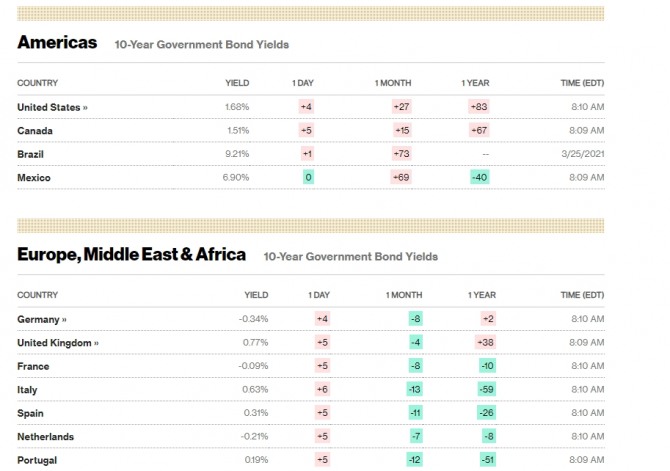Select the Canada row label
The width and height of the screenshot is (670, 471).
pos(35,130)
